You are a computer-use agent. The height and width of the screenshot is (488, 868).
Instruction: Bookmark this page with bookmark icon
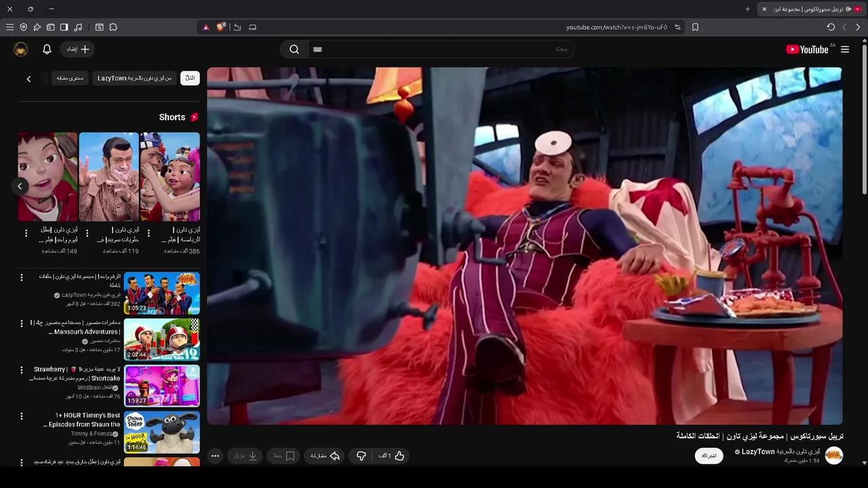tap(695, 27)
